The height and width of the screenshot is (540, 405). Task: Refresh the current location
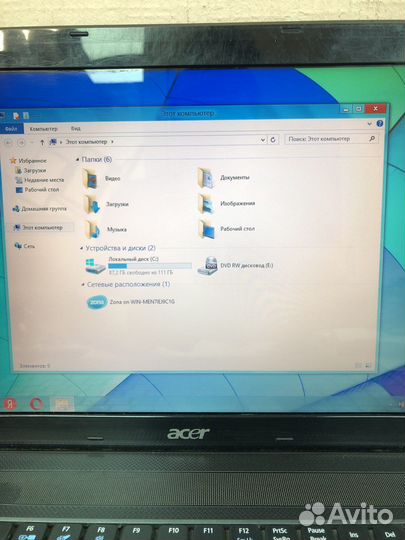273,140
